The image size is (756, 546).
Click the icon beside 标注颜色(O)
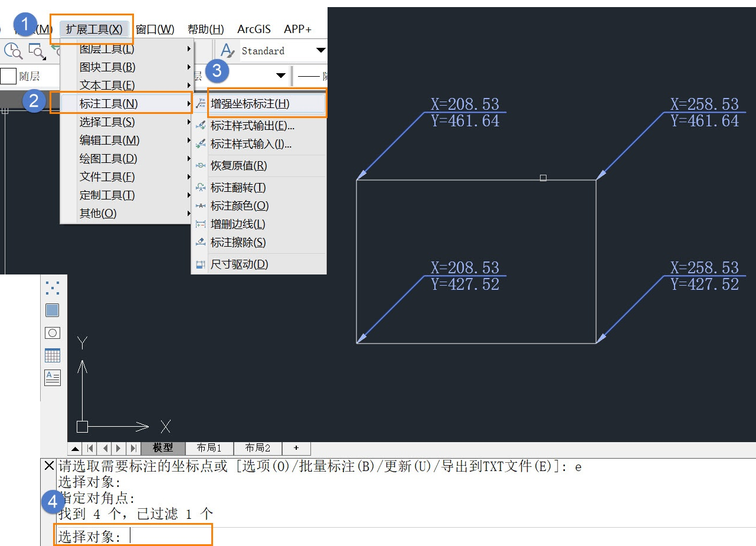coord(201,206)
